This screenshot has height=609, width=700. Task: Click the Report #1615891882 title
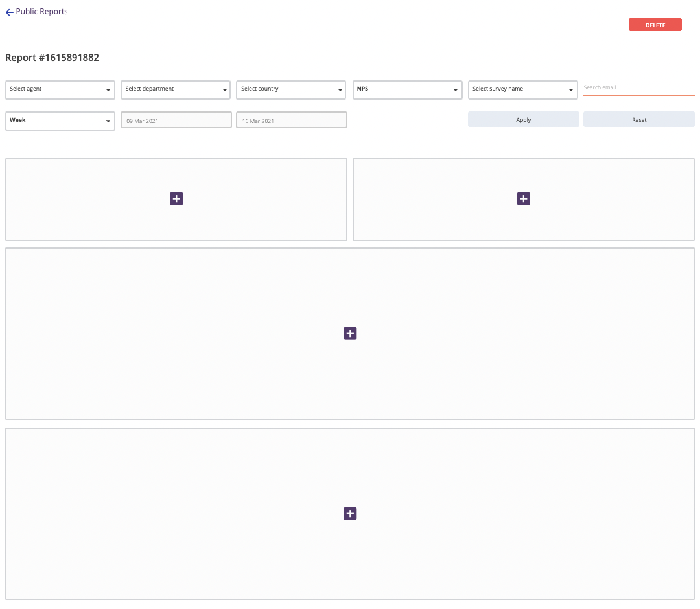(52, 58)
